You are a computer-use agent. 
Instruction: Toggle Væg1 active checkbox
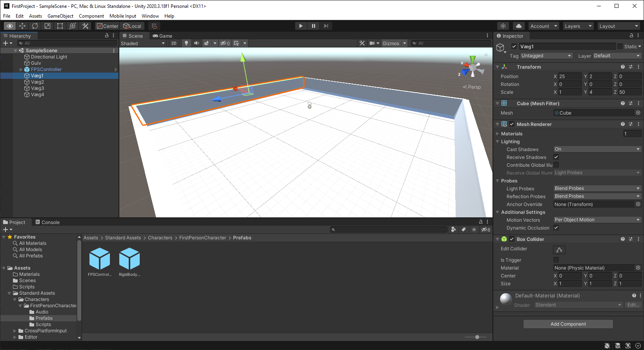[x=514, y=46]
